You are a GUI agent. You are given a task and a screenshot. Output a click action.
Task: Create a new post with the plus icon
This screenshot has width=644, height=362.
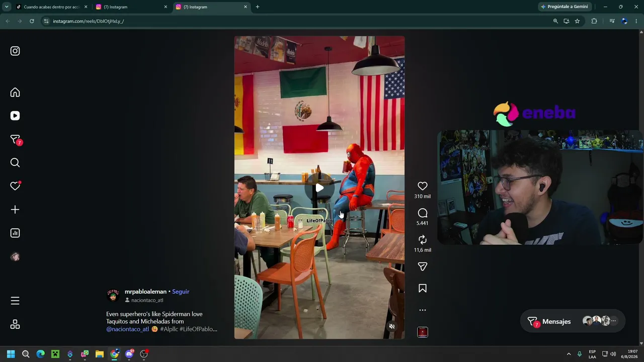[x=15, y=210]
